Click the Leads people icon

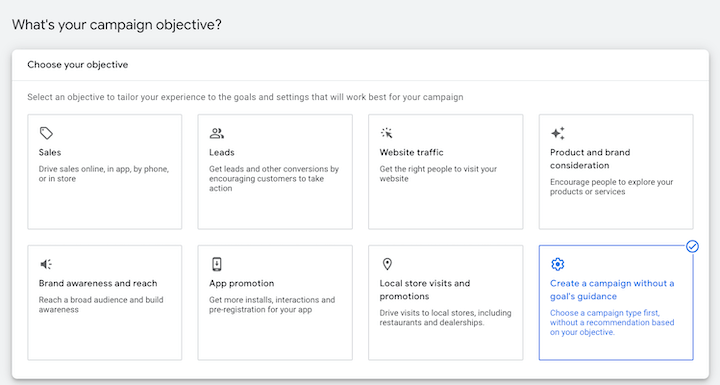217,133
